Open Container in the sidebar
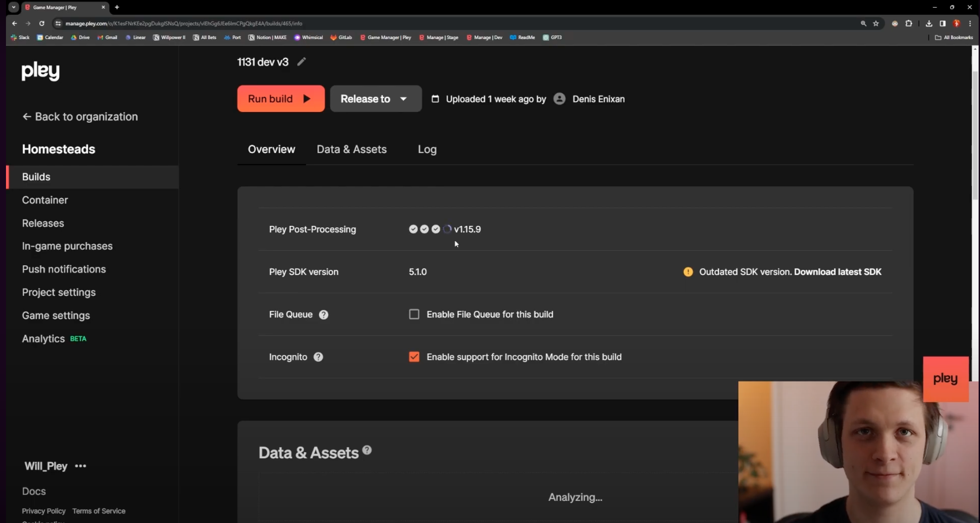The height and width of the screenshot is (523, 980). coord(45,200)
